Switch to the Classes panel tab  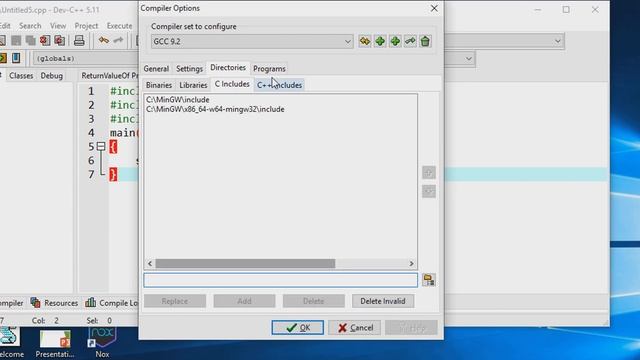point(21,76)
